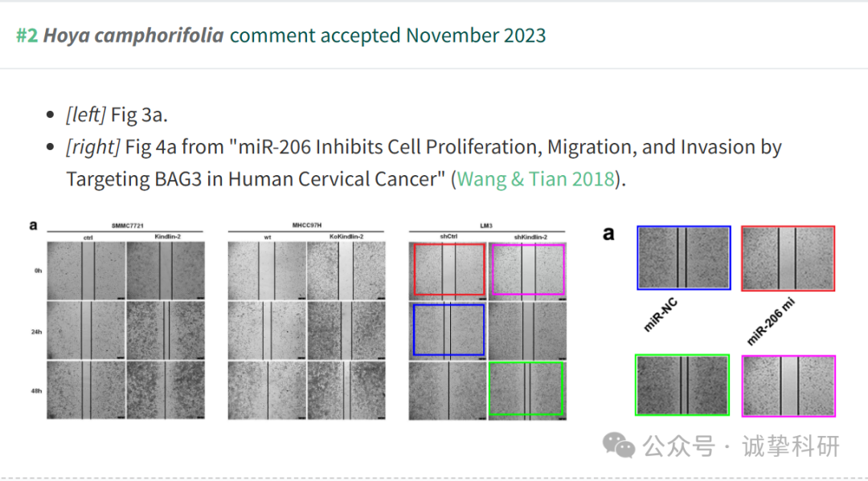Click the comment accepted November 2023 text
868x481 pixels.
[x=387, y=35]
